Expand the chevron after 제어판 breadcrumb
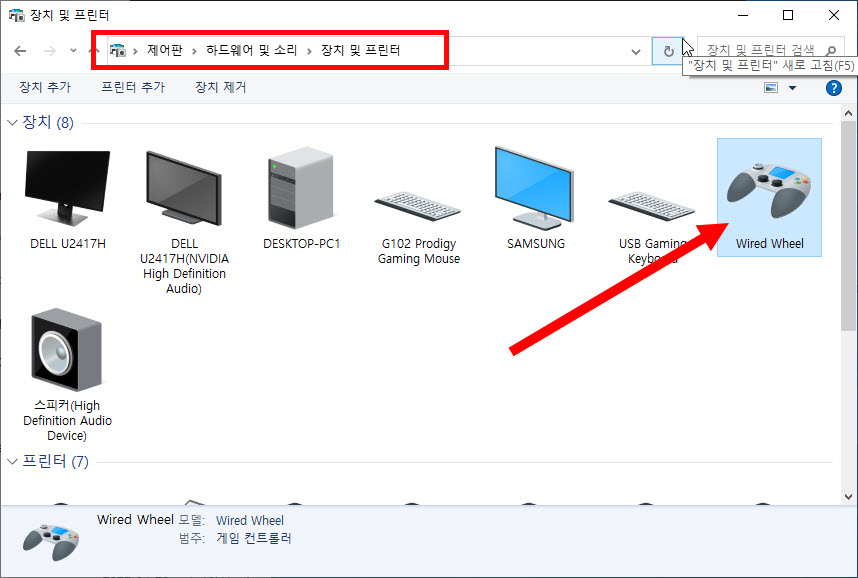 pos(194,51)
